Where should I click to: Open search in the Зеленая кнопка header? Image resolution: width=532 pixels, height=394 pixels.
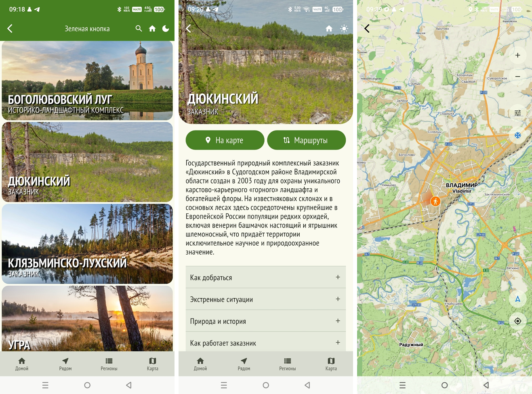[x=139, y=28]
